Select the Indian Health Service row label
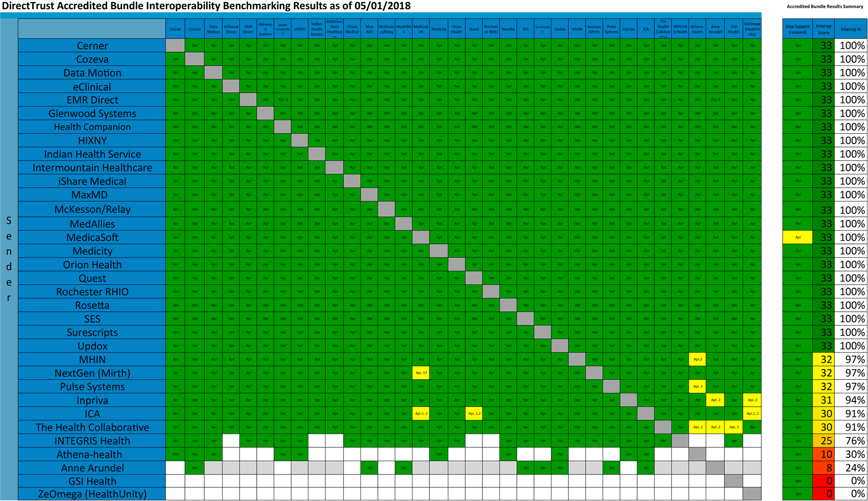Viewport: 868px width, 501px height. (x=92, y=154)
